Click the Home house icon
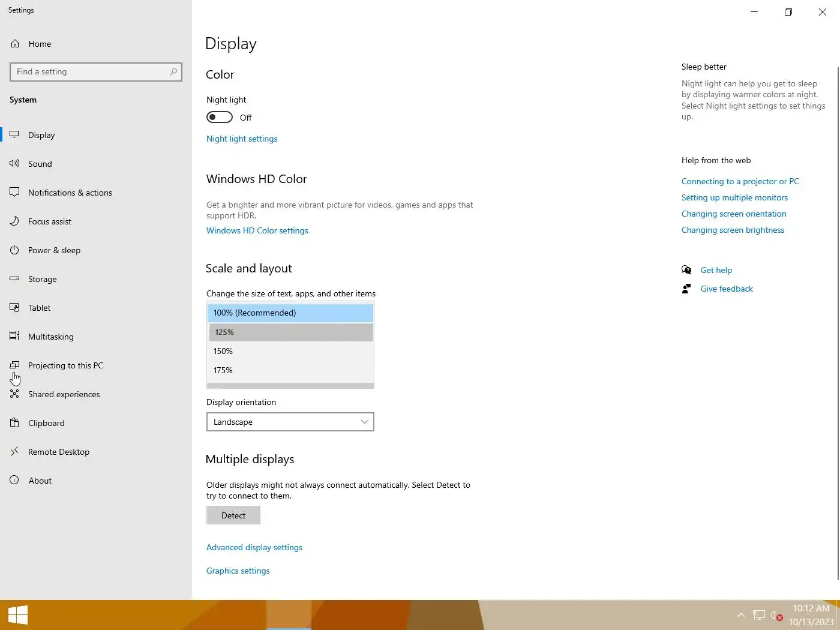Viewport: 840px width, 630px height. [x=15, y=44]
